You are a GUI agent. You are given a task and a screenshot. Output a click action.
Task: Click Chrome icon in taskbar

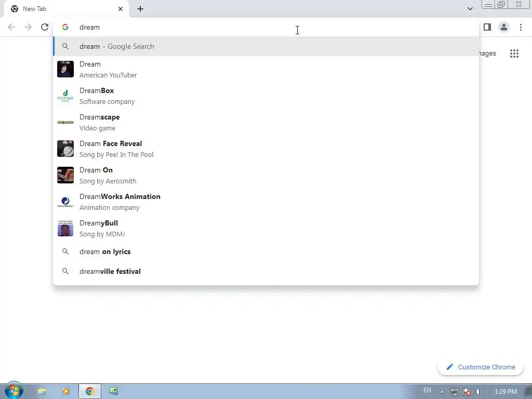[x=90, y=392]
